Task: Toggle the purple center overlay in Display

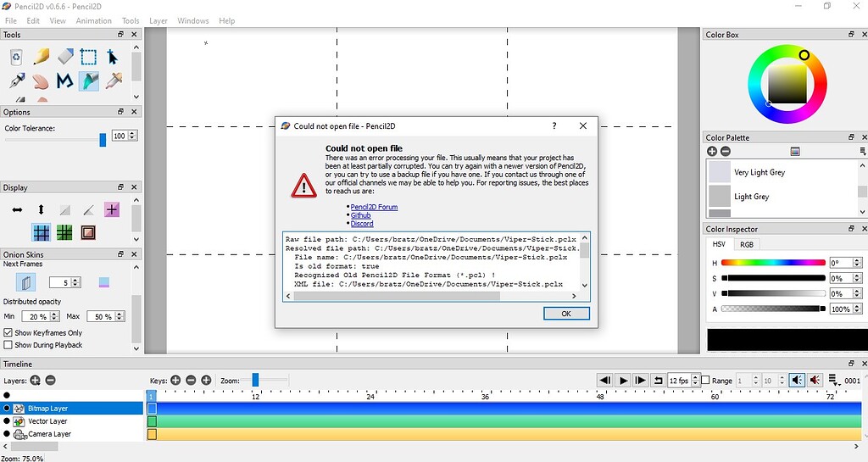Action: (112, 209)
